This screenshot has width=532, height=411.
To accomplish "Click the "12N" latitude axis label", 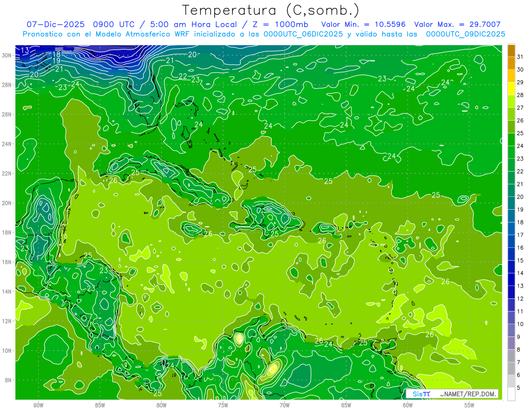I will click(x=7, y=321).
